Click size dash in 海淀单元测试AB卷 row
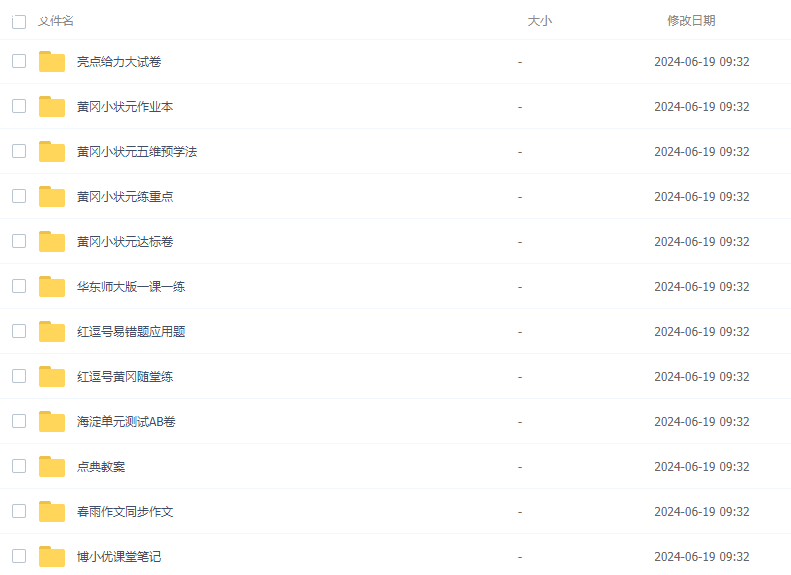The height and width of the screenshot is (575, 791). [520, 422]
